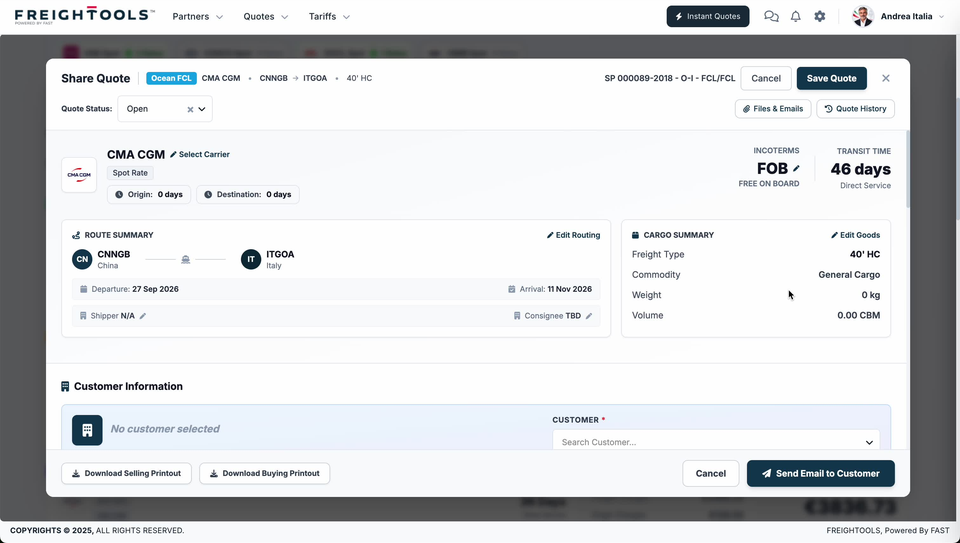Click the CN origin country badge
The height and width of the screenshot is (543, 960).
pyautogui.click(x=82, y=259)
